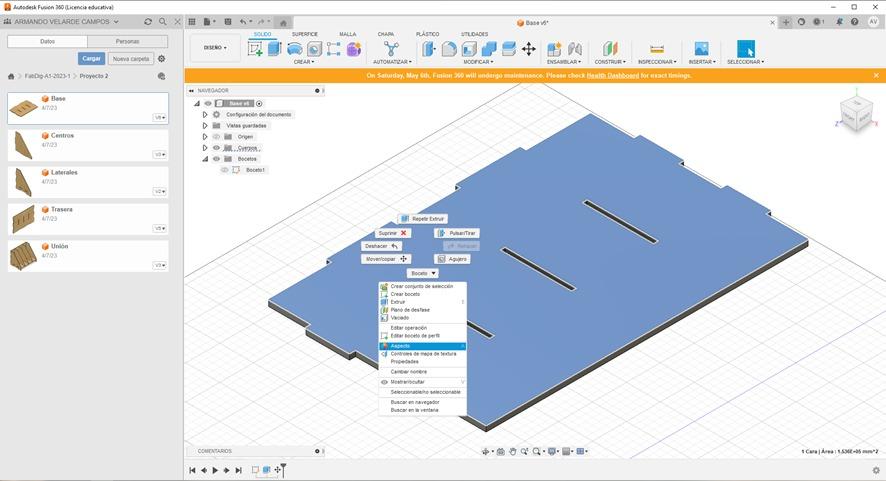This screenshot has height=481, width=886.
Task: Choose Aspecto in the context menu
Action: pos(422,346)
